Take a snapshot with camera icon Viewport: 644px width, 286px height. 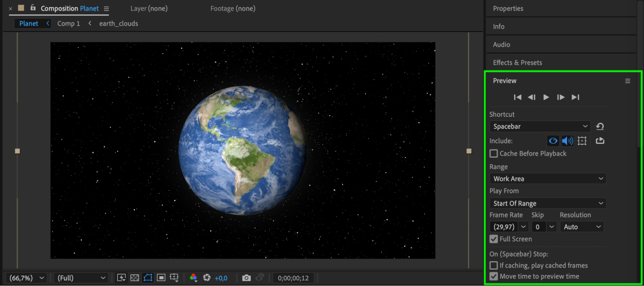246,278
